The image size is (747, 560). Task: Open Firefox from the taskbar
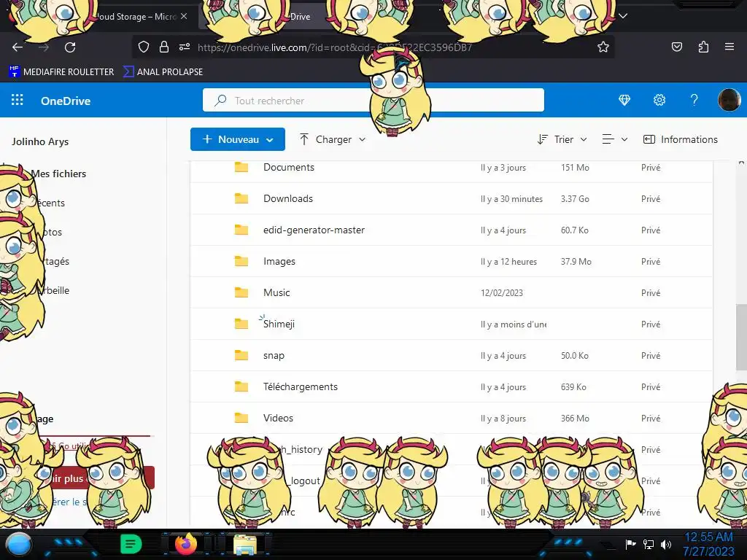pyautogui.click(x=186, y=544)
